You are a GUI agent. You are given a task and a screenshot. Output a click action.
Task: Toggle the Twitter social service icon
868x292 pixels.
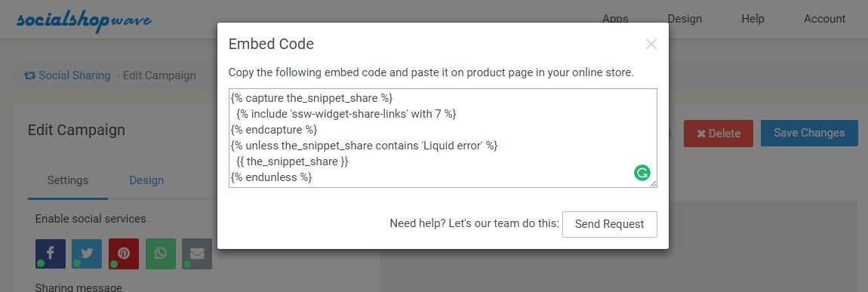click(87, 254)
